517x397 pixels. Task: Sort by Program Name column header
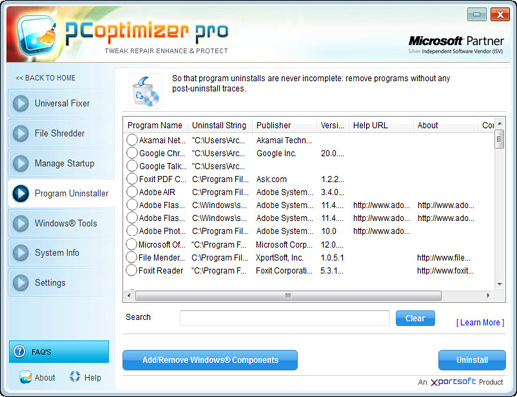tap(155, 125)
